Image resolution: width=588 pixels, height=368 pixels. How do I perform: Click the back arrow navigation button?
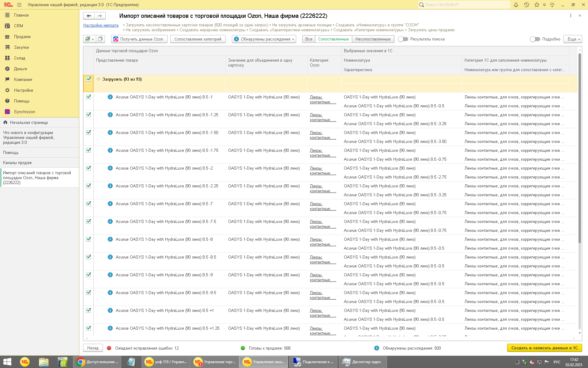[89, 16]
